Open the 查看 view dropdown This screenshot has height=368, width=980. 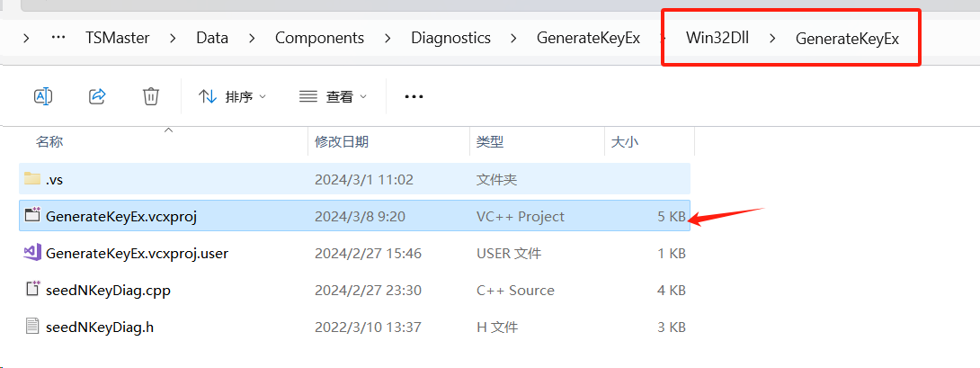pos(333,96)
